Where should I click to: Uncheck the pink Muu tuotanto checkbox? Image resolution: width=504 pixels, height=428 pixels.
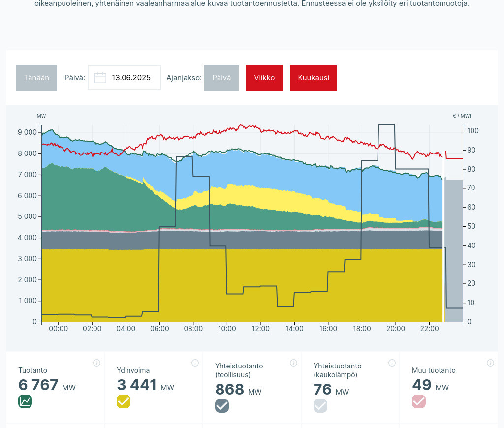(x=419, y=401)
